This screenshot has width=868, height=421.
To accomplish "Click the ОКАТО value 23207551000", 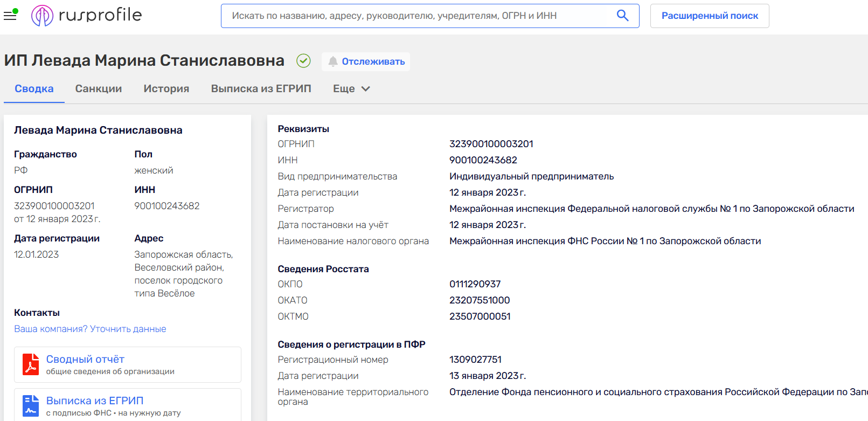I will pos(480,300).
